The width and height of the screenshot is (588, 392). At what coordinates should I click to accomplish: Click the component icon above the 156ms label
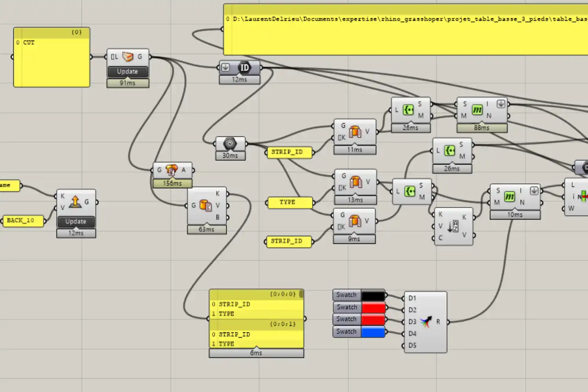point(171,170)
